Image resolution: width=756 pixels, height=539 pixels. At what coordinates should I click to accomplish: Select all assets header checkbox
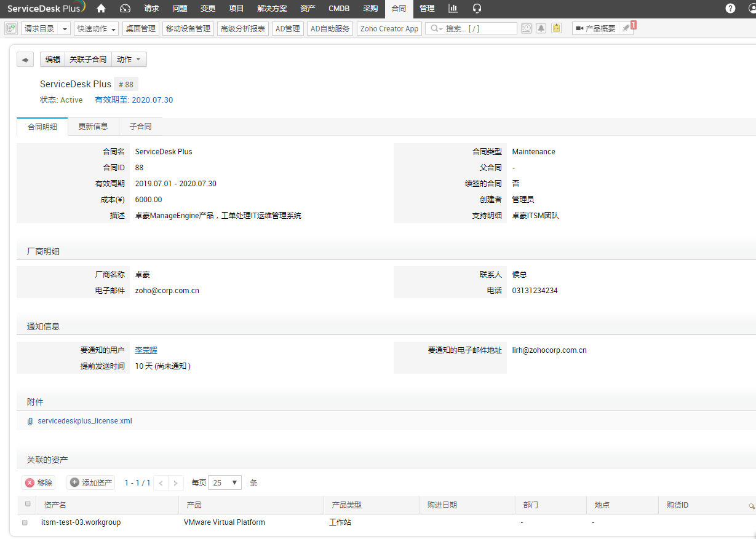point(27,504)
